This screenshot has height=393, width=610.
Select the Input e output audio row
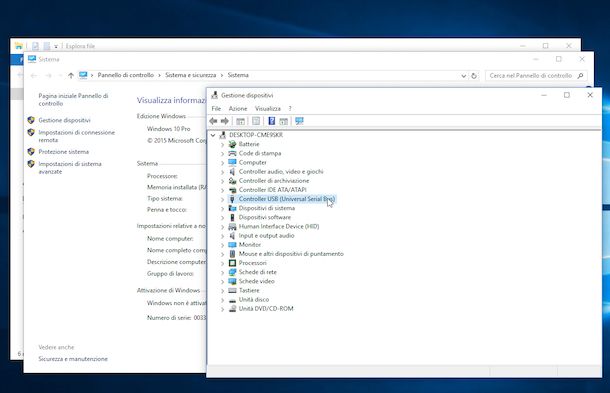[x=266, y=235]
